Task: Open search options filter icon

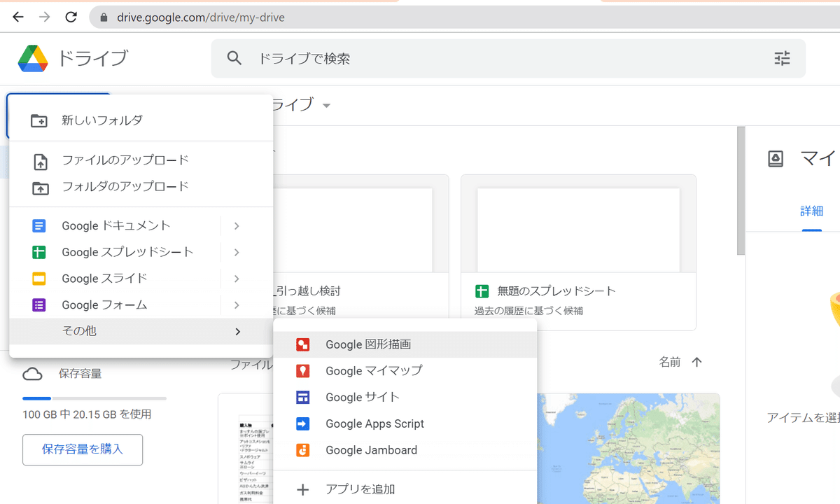Action: coord(782,58)
